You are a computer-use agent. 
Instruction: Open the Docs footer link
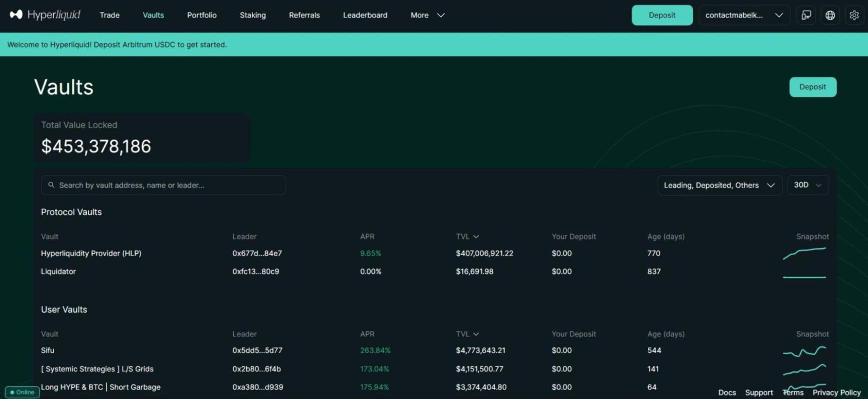727,393
